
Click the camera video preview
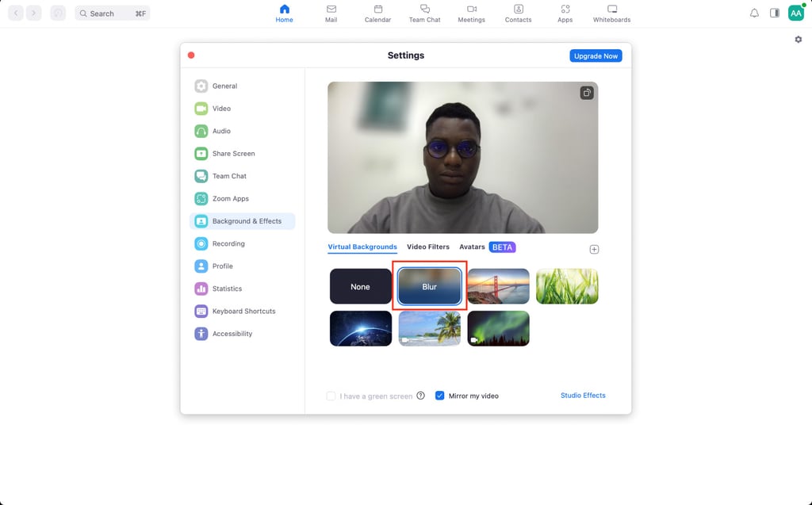(x=462, y=158)
